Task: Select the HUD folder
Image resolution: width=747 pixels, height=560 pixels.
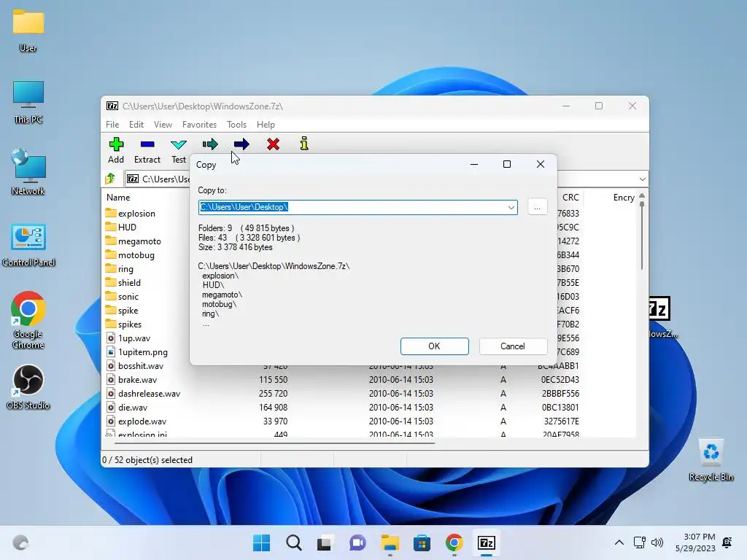Action: coord(121,227)
